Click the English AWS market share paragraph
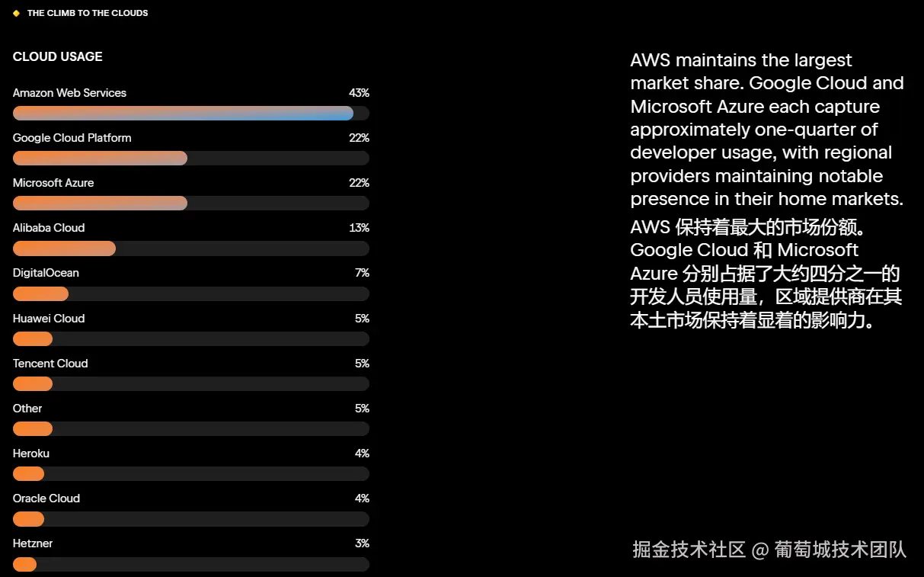924x577 pixels. [x=767, y=130]
